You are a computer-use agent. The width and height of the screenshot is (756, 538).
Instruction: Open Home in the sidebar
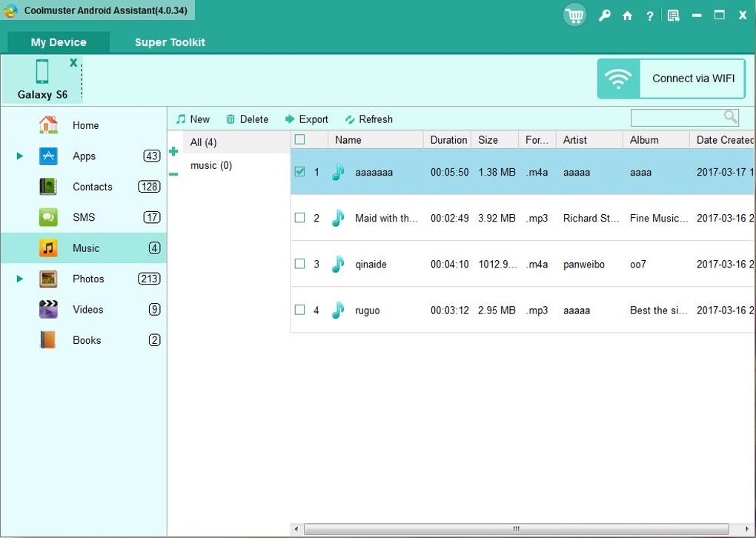click(84, 125)
